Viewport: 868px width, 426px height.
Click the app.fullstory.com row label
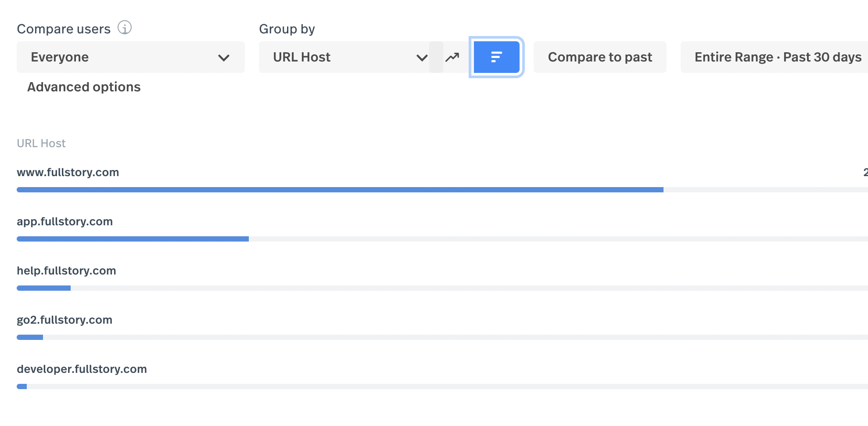coord(65,221)
